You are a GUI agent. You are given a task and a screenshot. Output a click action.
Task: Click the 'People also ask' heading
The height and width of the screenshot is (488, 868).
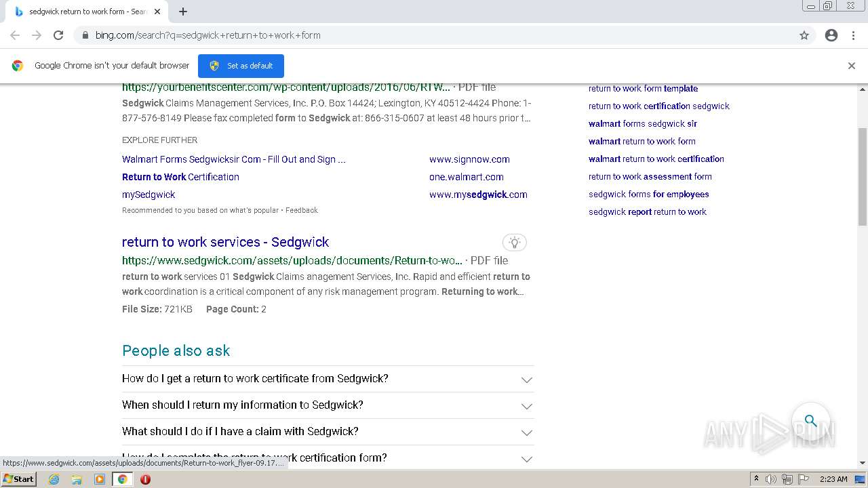[176, 350]
